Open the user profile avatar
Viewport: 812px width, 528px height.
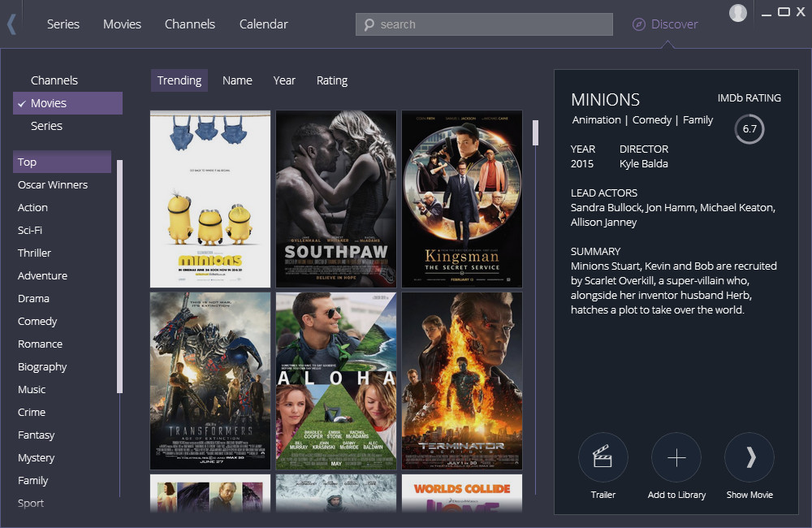click(x=738, y=13)
